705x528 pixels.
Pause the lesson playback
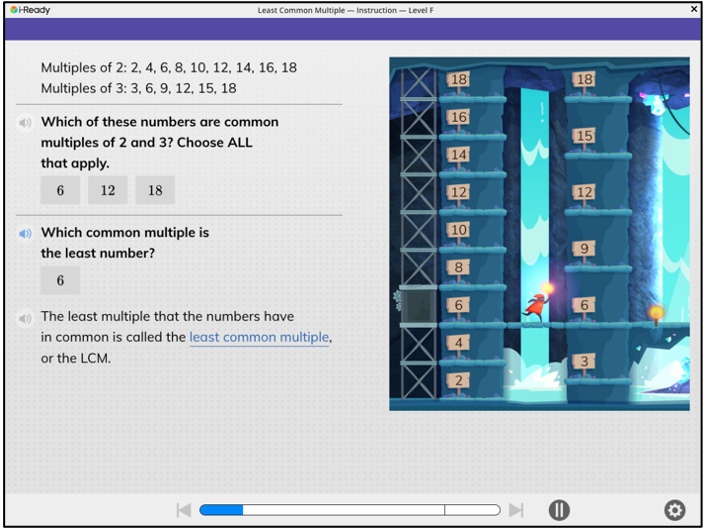point(559,510)
